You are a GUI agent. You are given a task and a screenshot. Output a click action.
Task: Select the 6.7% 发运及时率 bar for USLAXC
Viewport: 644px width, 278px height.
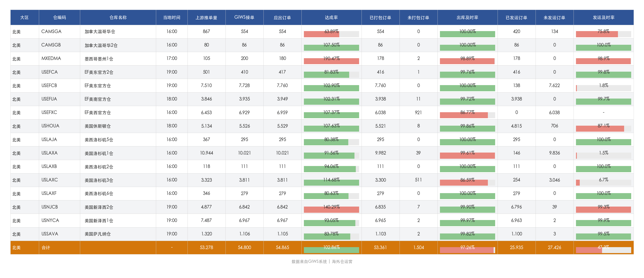coord(604,182)
